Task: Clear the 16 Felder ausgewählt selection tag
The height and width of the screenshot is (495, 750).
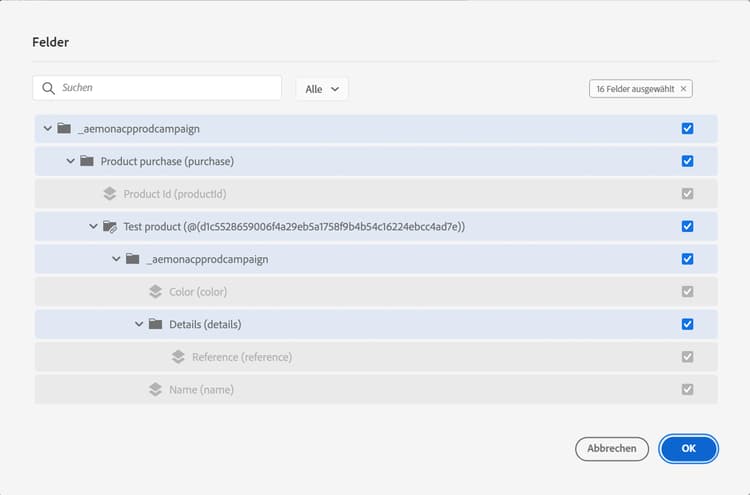Action: click(x=684, y=89)
